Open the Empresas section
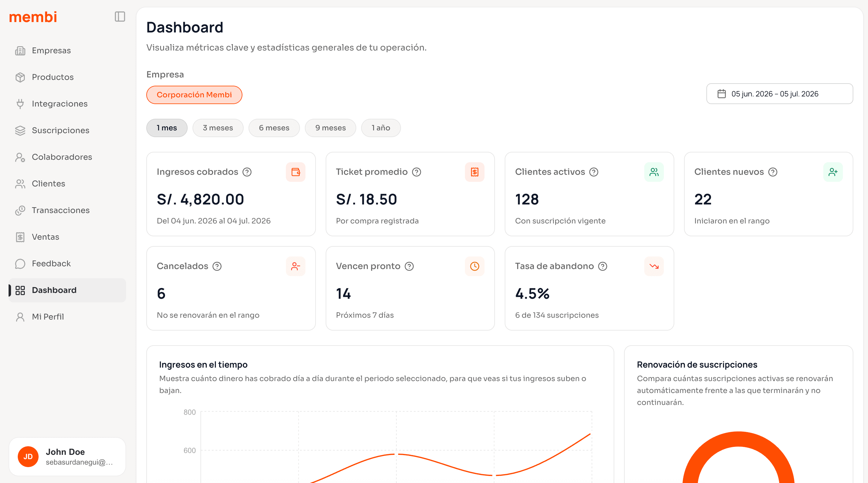Viewport: 868px width, 483px height. click(67, 51)
